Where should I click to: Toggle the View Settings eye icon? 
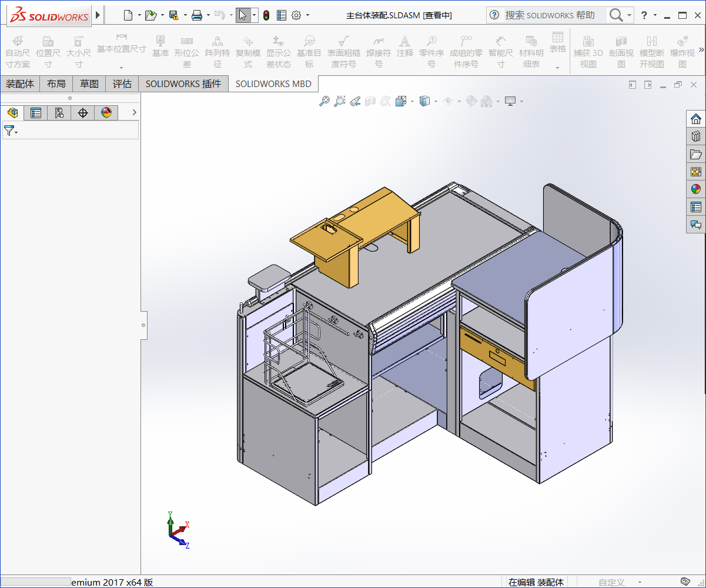(x=448, y=101)
